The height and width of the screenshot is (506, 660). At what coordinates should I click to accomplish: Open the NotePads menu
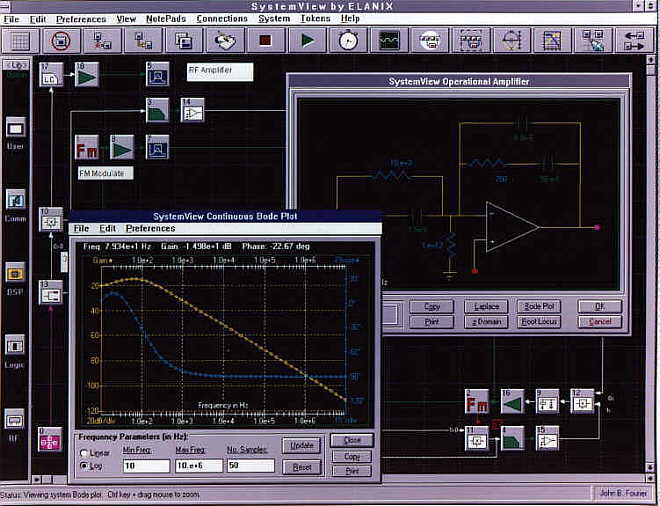166,19
